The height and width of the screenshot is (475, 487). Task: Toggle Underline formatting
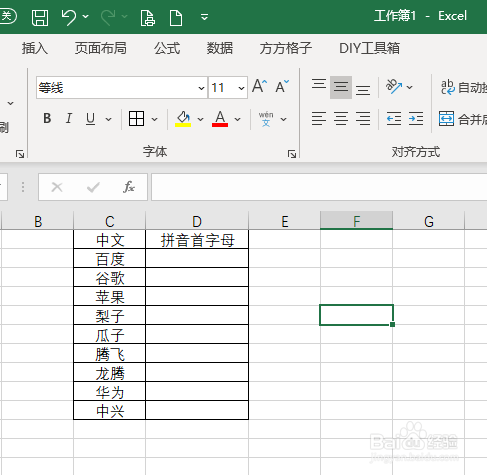pos(90,119)
